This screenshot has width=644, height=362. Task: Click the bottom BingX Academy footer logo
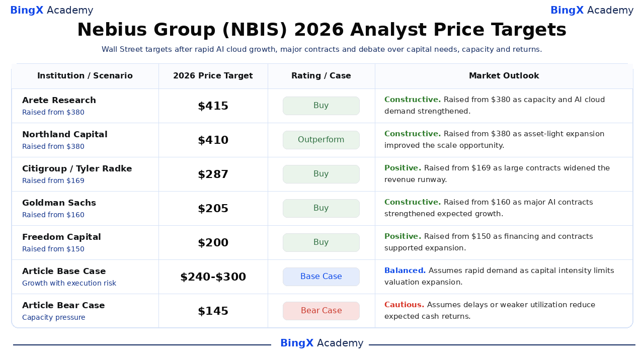(321, 343)
